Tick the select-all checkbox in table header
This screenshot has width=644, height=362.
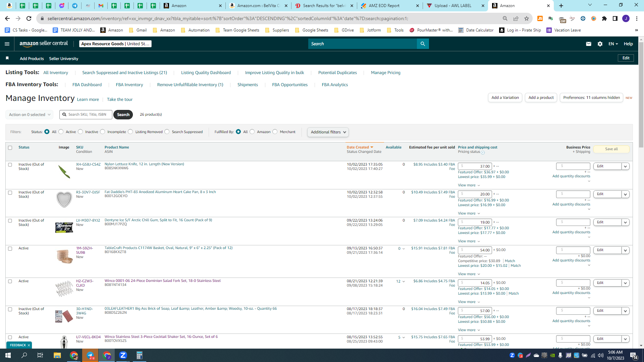[x=10, y=148]
